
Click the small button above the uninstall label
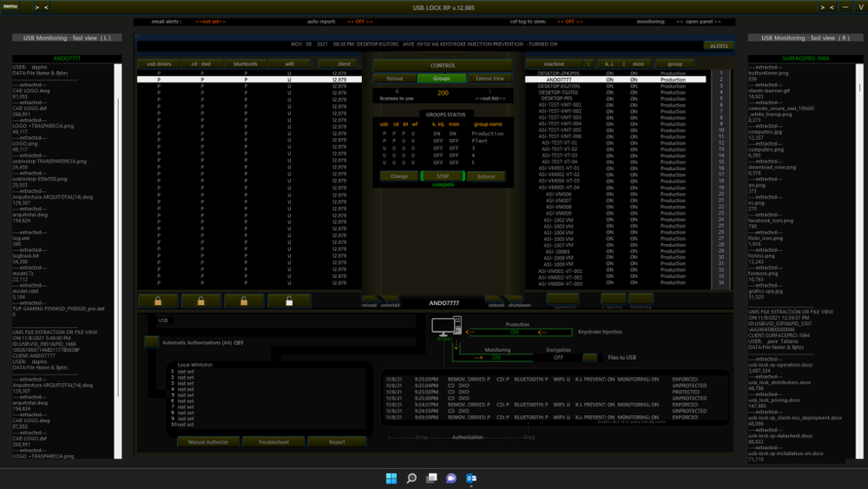pyautogui.click(x=390, y=299)
